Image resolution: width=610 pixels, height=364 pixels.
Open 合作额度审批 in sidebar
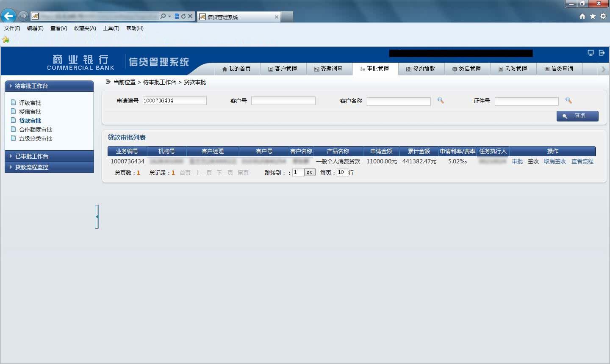[36, 130]
